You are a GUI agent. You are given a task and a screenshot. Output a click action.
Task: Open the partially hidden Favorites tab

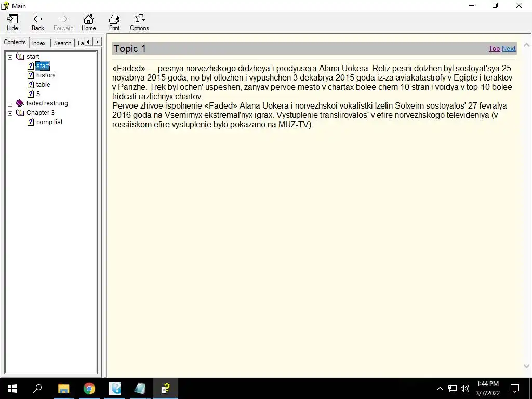(x=81, y=43)
